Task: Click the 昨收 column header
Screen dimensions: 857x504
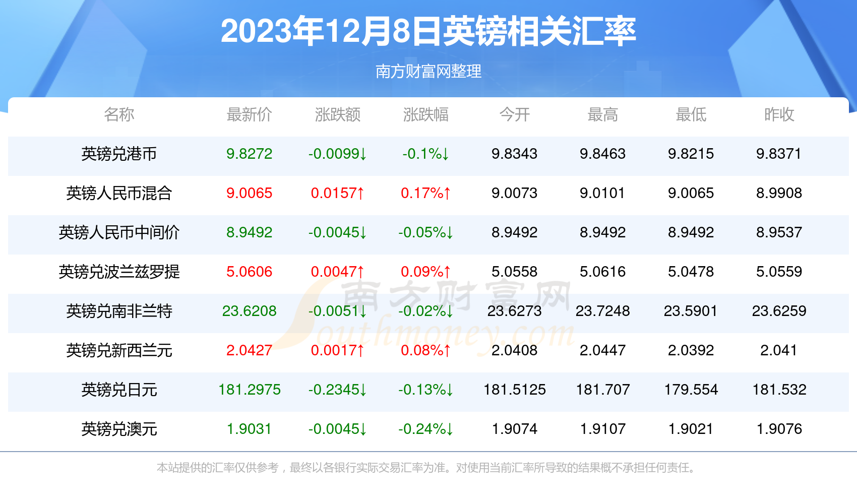Action: click(779, 114)
